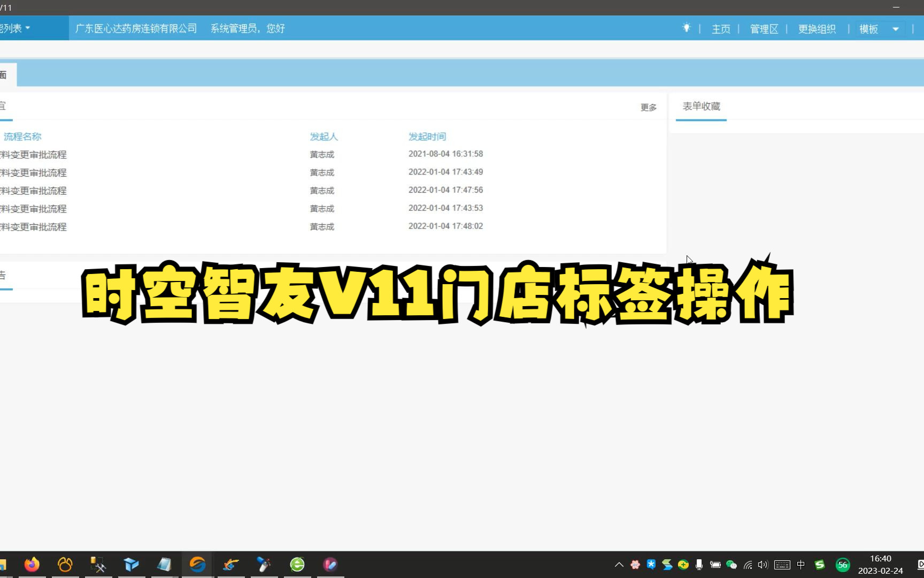This screenshot has height=578, width=924.
Task: Switch to the Sogou browser taskbar icon
Action: 197,564
